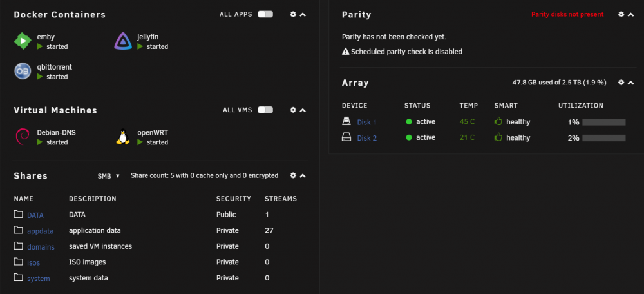Open Parity panel settings gear
The width and height of the screenshot is (644, 294).
click(x=621, y=14)
